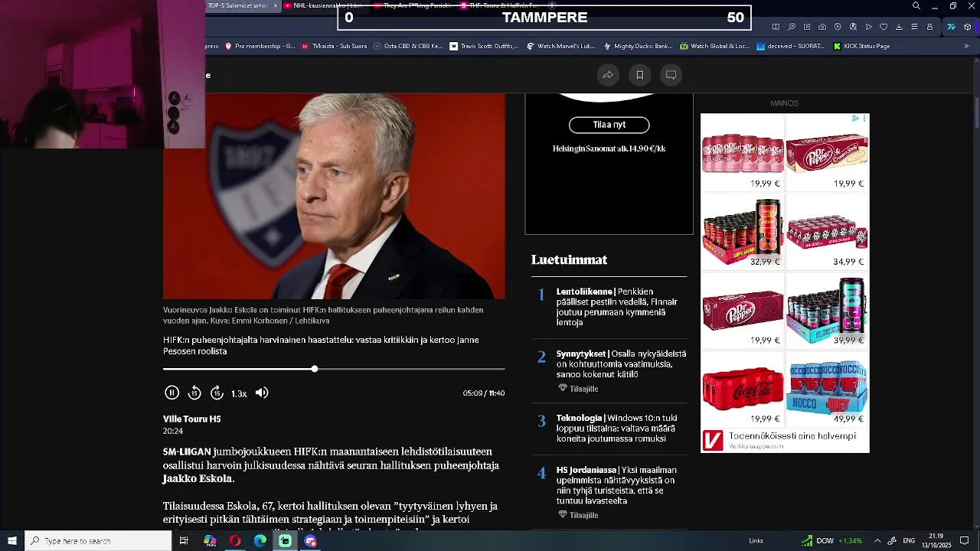Open the heart favorites icon
Screen dimensions: 980x551
click(x=884, y=27)
